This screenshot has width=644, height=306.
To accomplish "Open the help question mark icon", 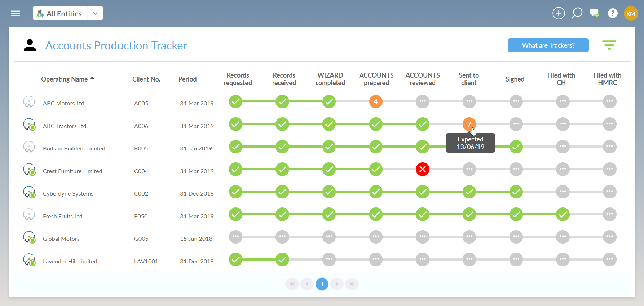I will pyautogui.click(x=613, y=13).
